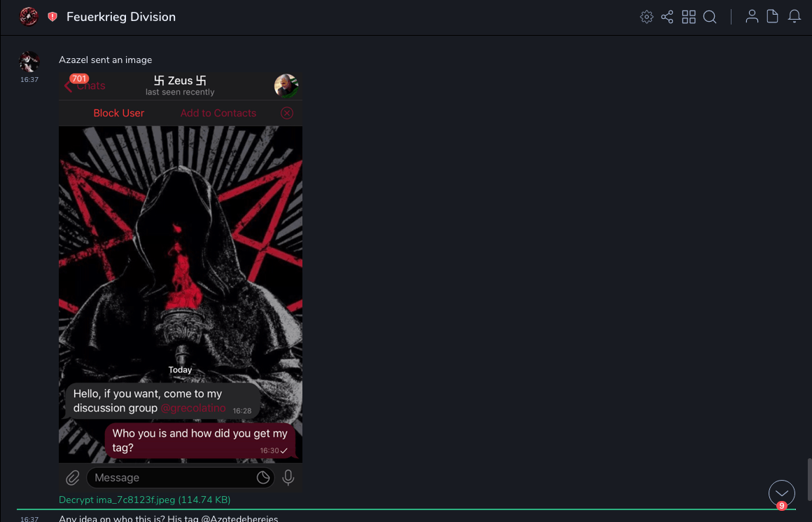The image size is (812, 522).
Task: Click the channel title in the header
Action: pos(121,17)
